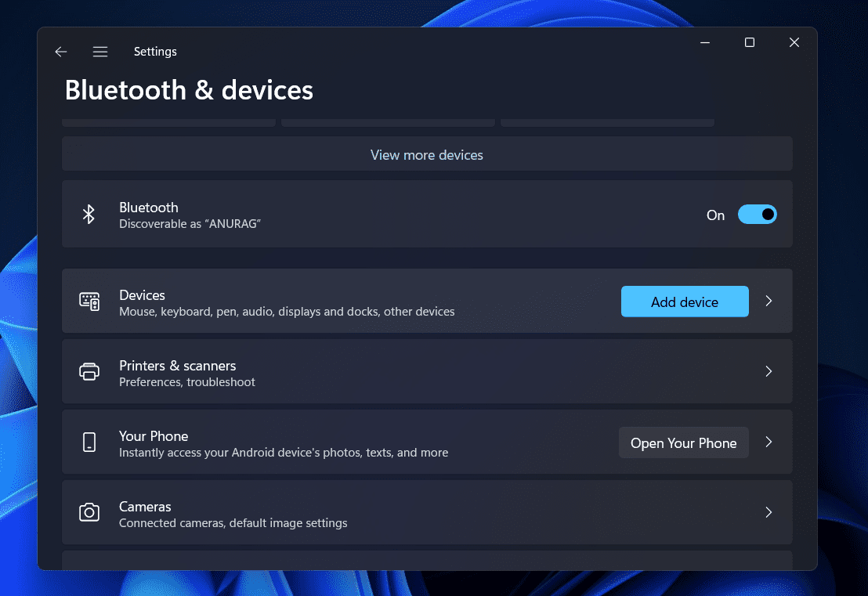Select the Printers & scanners label
This screenshot has width=868, height=596.
[177, 366]
